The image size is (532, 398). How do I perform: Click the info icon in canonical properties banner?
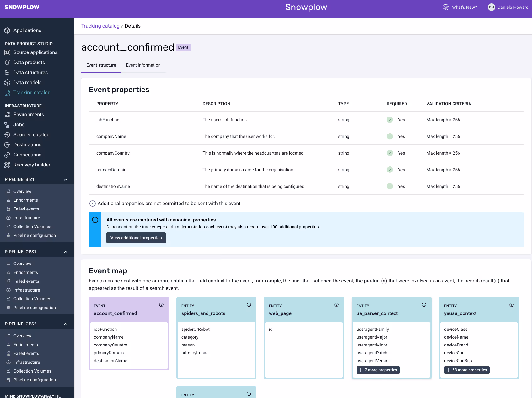(x=95, y=220)
